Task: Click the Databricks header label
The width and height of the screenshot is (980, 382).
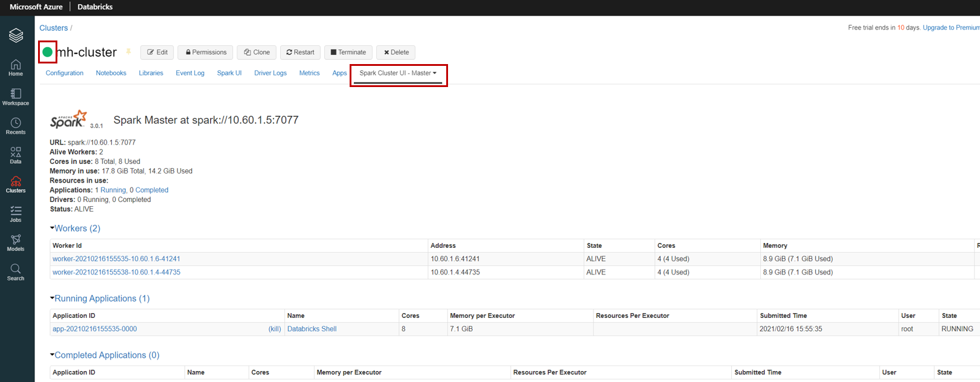Action: pos(95,7)
